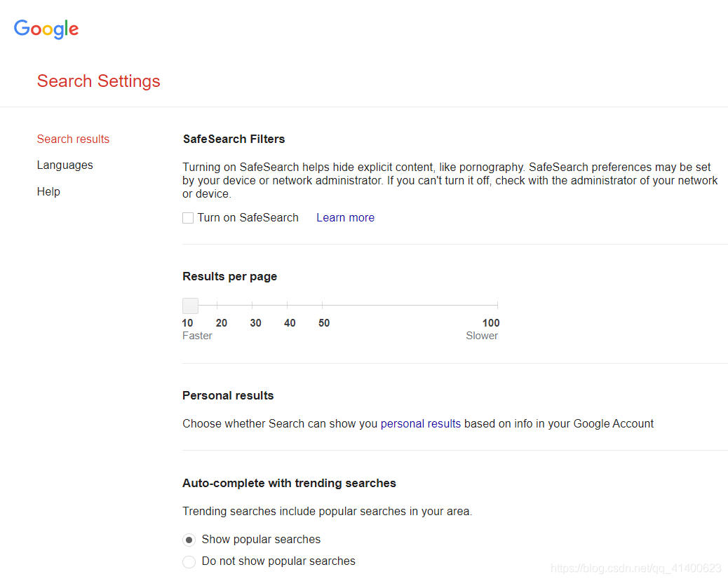The width and height of the screenshot is (728, 581).
Task: Open the personal results link
Action: coord(421,424)
